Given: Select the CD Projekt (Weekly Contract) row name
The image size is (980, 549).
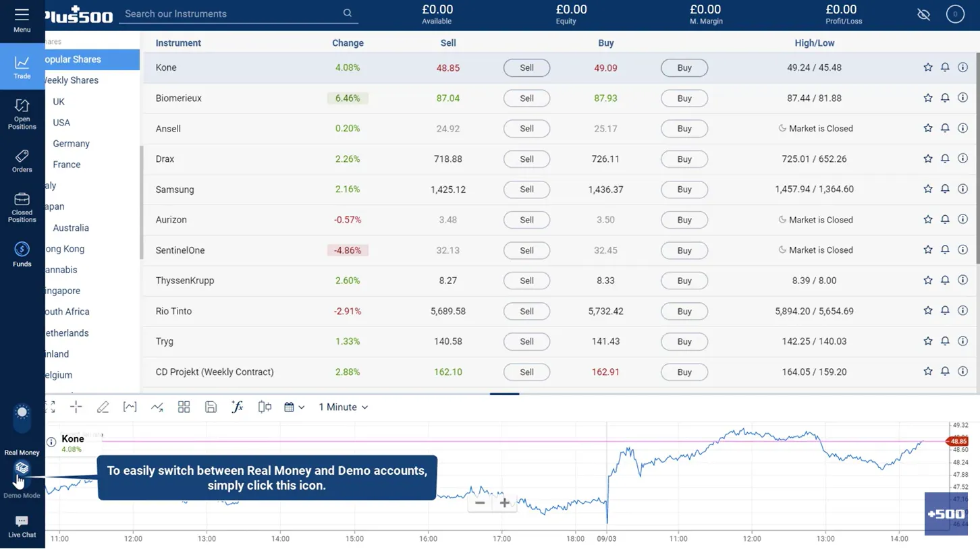Looking at the screenshot, I should point(215,372).
